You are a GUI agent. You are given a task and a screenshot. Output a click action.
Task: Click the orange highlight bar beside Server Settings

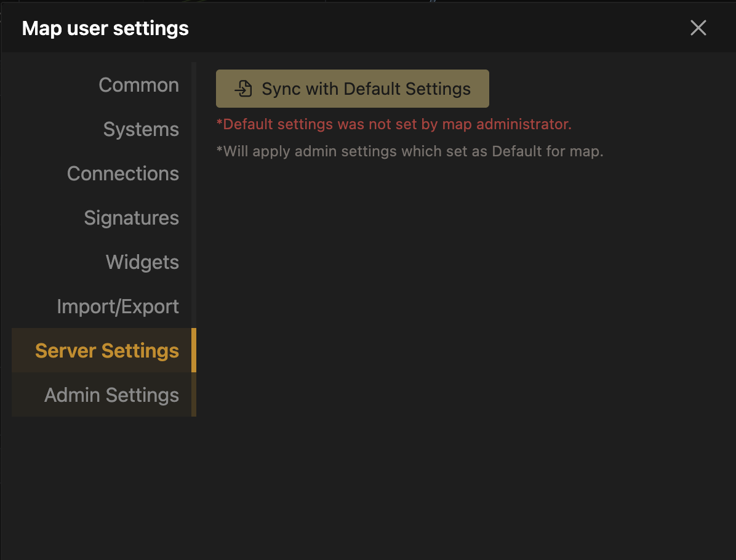pos(194,350)
